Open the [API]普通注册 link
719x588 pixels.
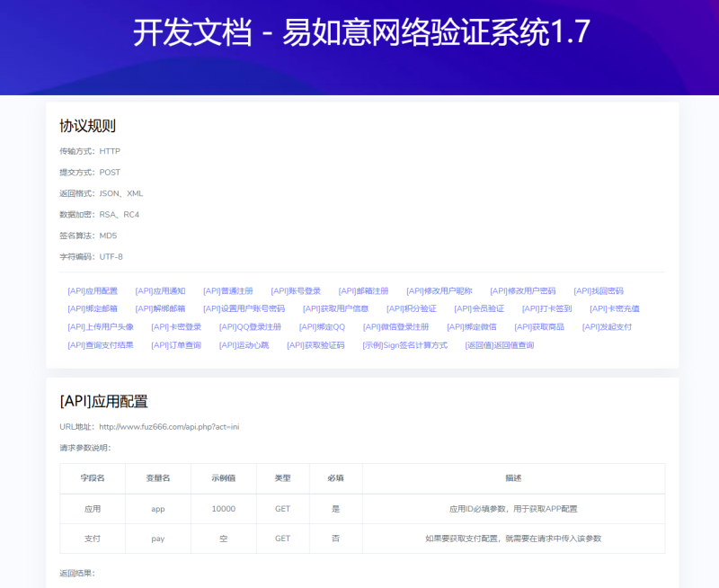pyautogui.click(x=229, y=290)
